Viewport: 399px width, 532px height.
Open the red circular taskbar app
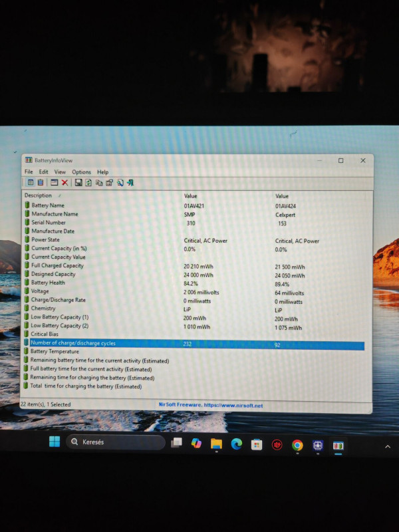pos(277,445)
